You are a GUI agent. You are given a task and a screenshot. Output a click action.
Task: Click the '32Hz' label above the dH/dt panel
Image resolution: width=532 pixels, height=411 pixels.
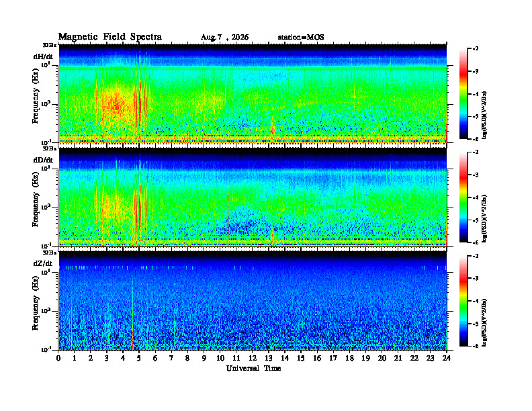[50, 45]
